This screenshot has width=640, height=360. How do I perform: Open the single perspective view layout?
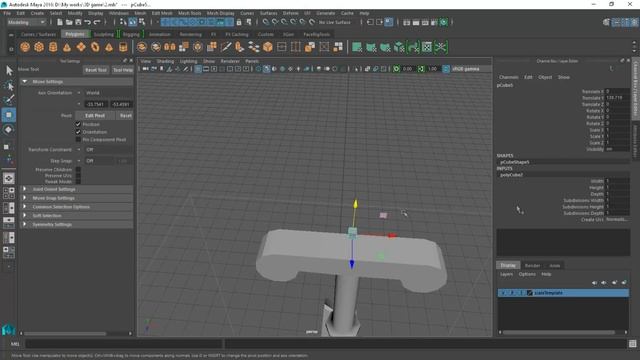[x=9, y=178]
